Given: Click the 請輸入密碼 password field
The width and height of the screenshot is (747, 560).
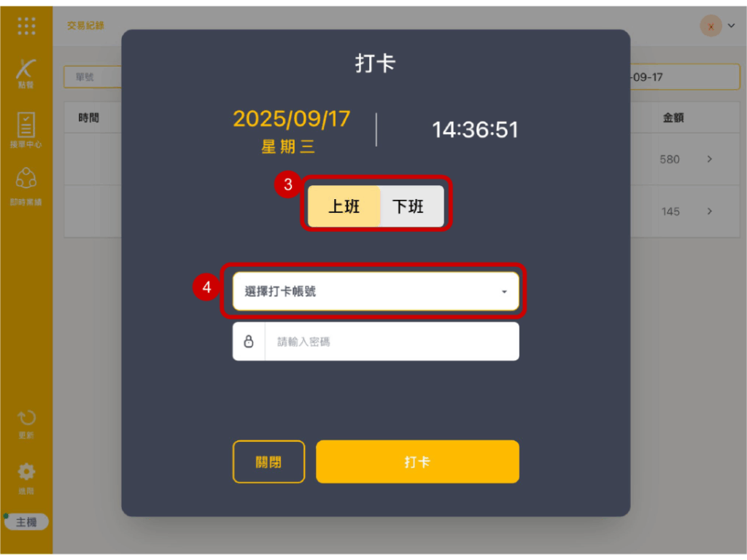Looking at the screenshot, I should 392,341.
